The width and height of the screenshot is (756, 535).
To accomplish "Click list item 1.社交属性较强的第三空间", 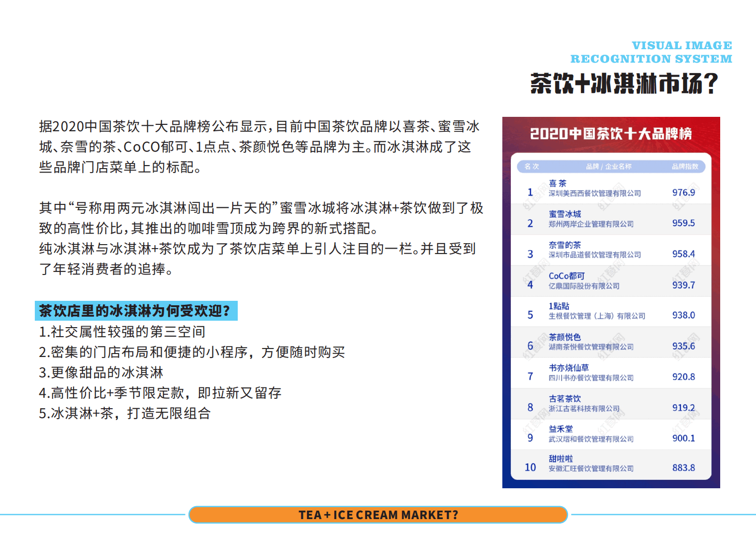I will [x=122, y=332].
